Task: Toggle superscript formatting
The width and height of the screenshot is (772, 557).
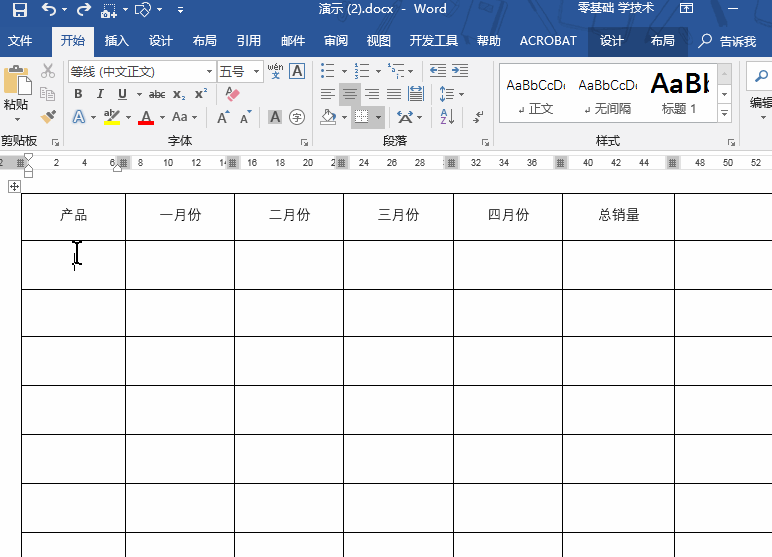Action: (201, 94)
